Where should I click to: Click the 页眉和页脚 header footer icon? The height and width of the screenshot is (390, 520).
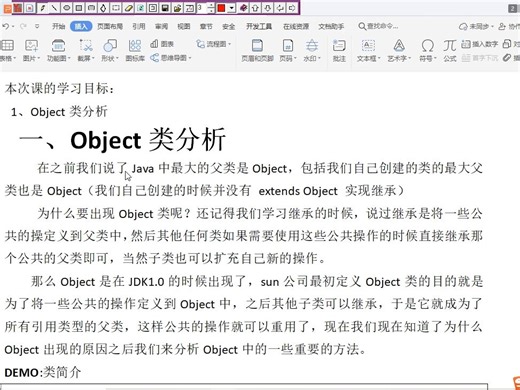point(257,45)
